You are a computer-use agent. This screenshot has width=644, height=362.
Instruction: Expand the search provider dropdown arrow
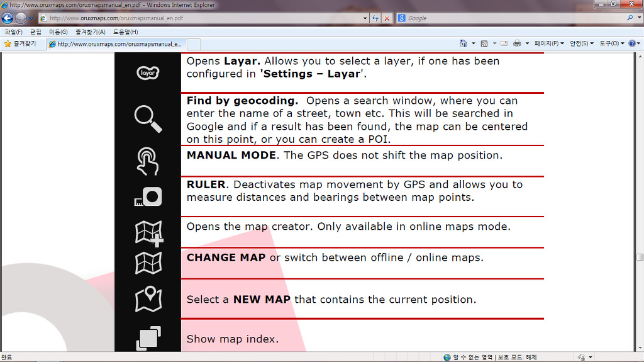639,18
